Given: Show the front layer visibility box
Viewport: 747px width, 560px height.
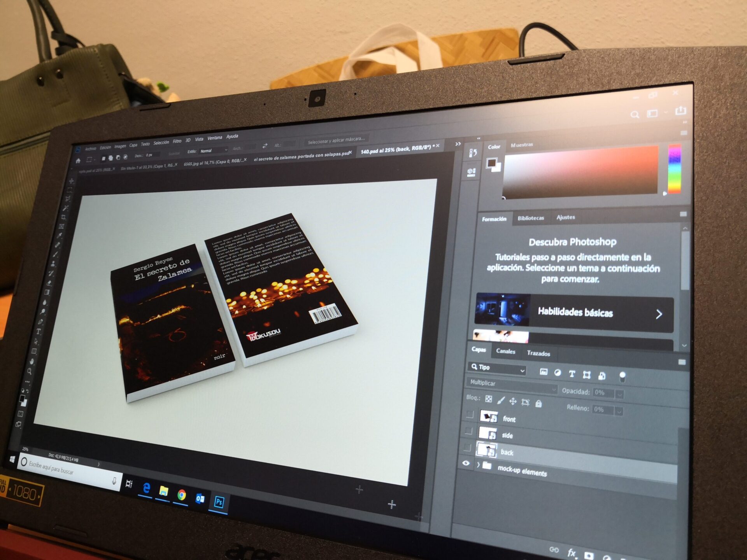Looking at the screenshot, I should [x=470, y=414].
